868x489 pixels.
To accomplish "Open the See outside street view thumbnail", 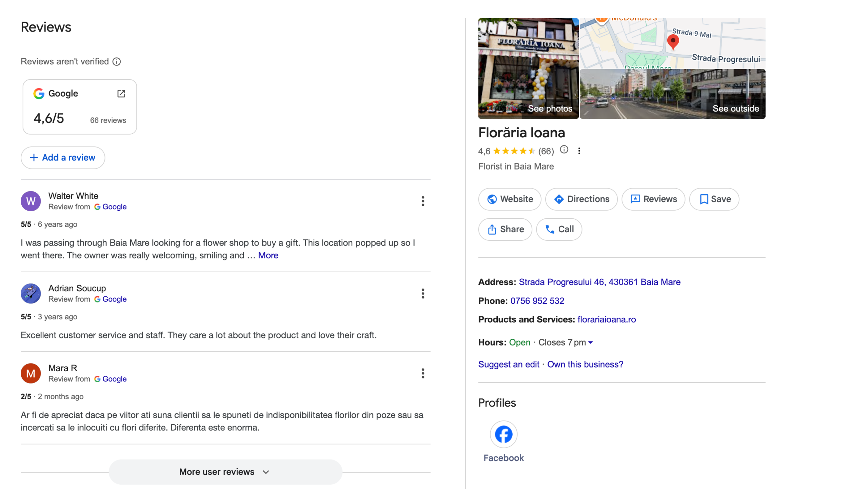I will tap(673, 94).
